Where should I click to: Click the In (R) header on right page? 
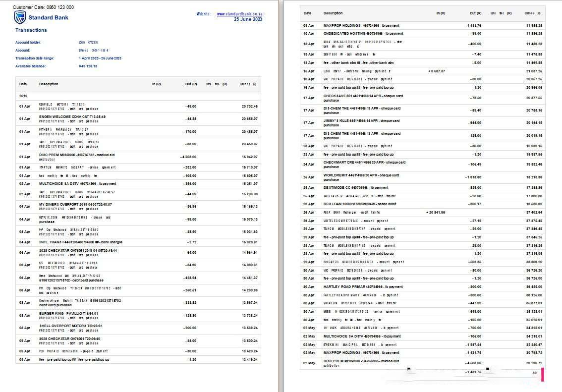click(440, 13)
